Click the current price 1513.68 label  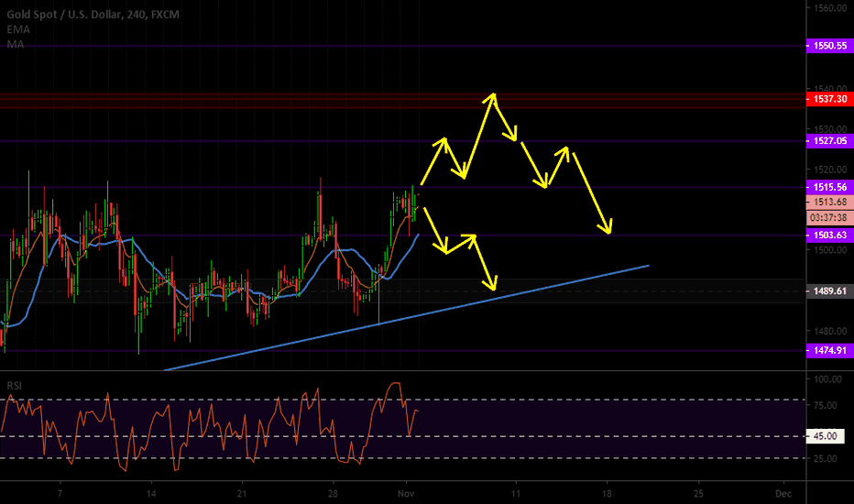pyautogui.click(x=830, y=203)
